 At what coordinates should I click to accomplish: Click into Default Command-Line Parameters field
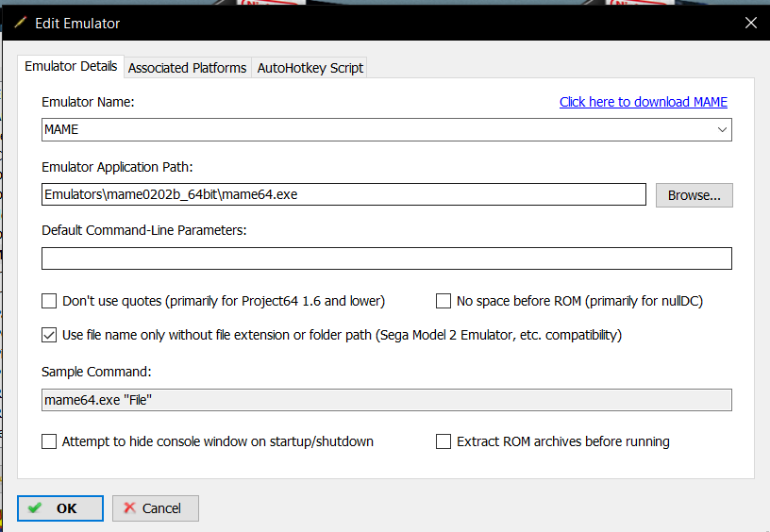(x=387, y=258)
